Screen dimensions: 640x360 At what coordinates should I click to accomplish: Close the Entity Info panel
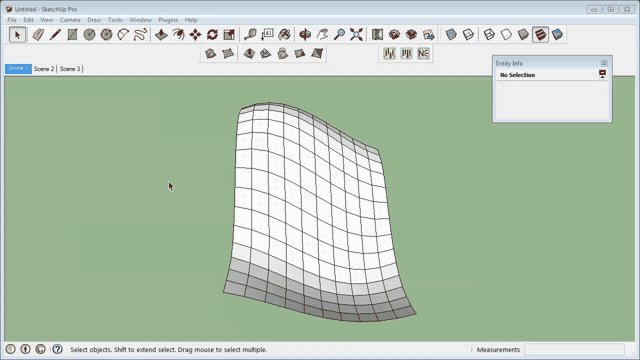click(604, 63)
